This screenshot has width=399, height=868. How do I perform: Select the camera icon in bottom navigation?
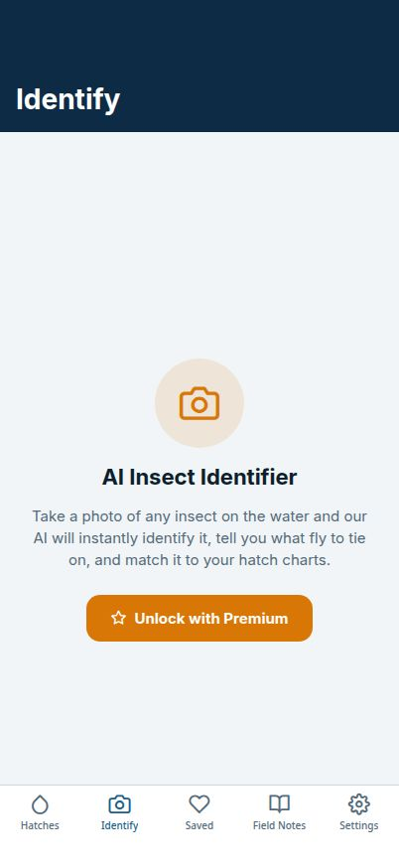point(119,804)
